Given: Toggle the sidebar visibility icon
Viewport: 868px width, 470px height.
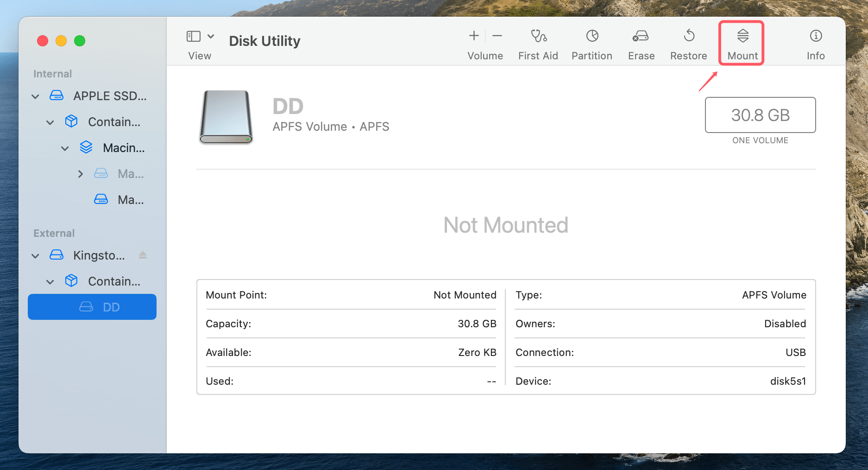Looking at the screenshot, I should click(x=194, y=36).
